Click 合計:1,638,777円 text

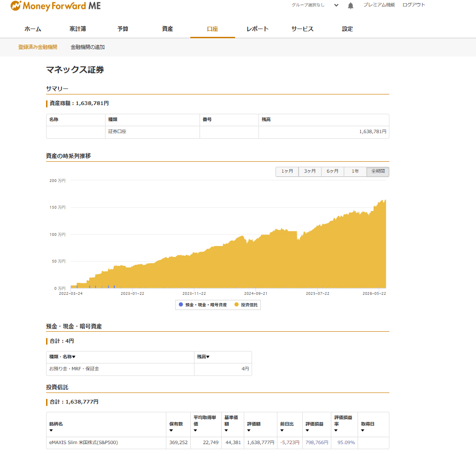pyautogui.click(x=74, y=402)
